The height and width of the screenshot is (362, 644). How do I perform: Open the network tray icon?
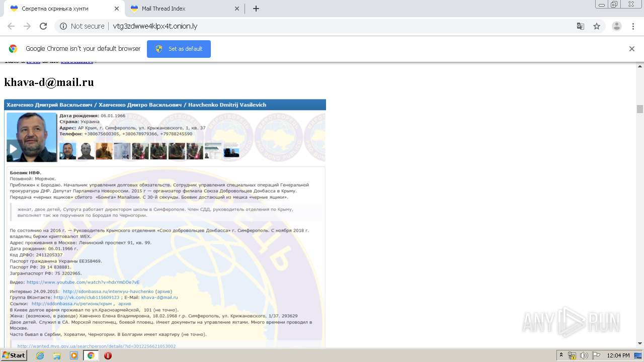(x=572, y=355)
